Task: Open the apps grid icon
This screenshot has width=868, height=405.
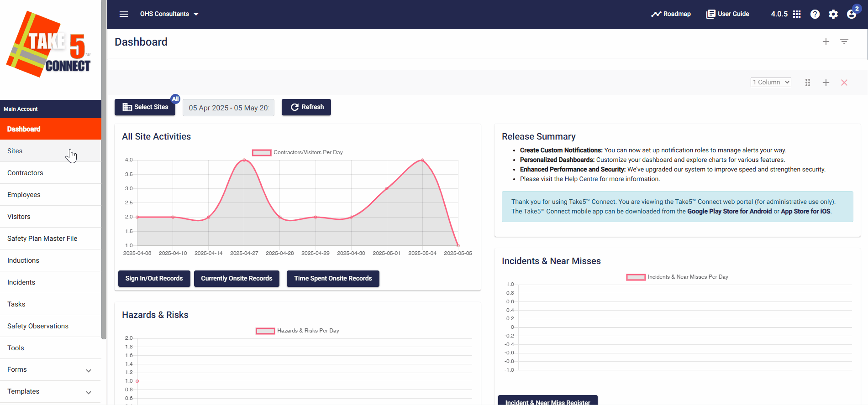Action: (797, 14)
